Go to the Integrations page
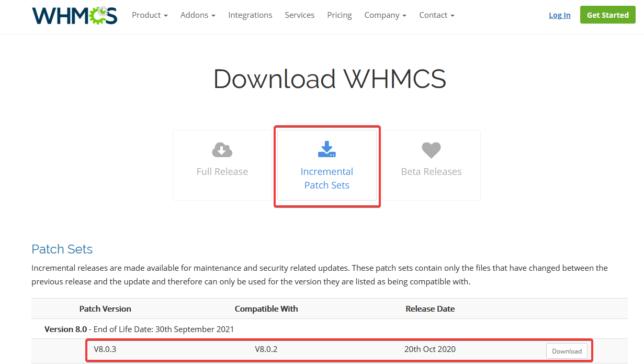The image size is (644, 364). (250, 15)
